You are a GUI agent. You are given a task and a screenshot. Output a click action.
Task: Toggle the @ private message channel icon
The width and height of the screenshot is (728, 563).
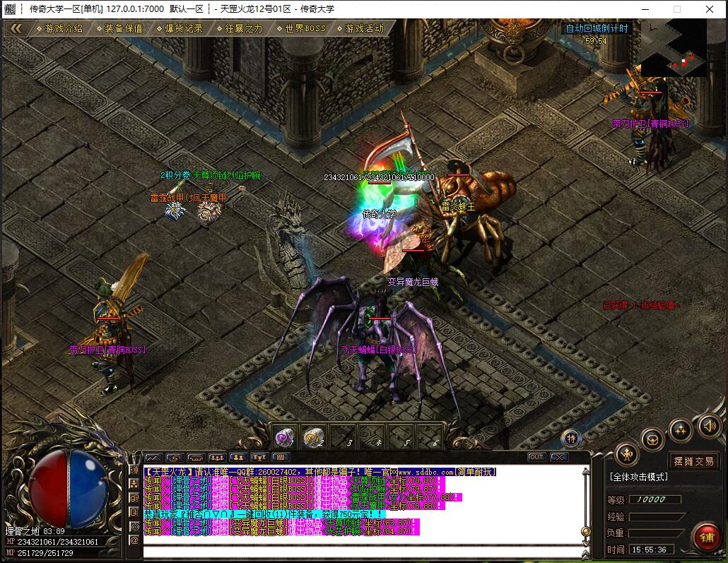tap(134, 540)
